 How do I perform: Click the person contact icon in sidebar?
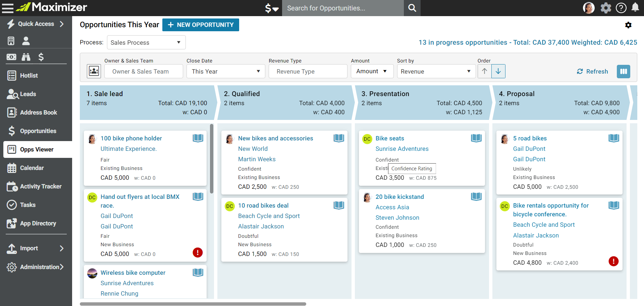(x=26, y=41)
